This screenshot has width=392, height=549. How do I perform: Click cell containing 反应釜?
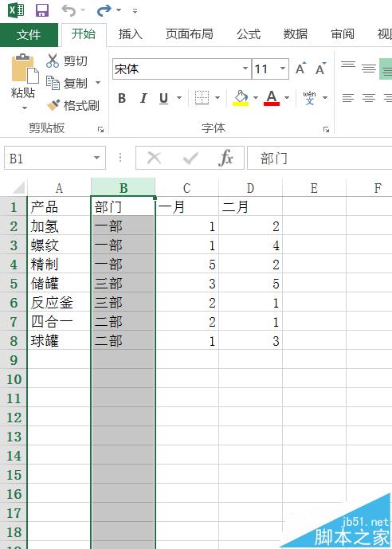59,303
